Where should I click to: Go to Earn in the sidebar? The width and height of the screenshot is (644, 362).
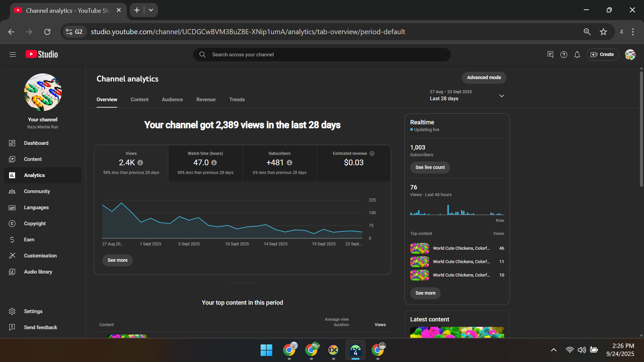[x=29, y=240]
